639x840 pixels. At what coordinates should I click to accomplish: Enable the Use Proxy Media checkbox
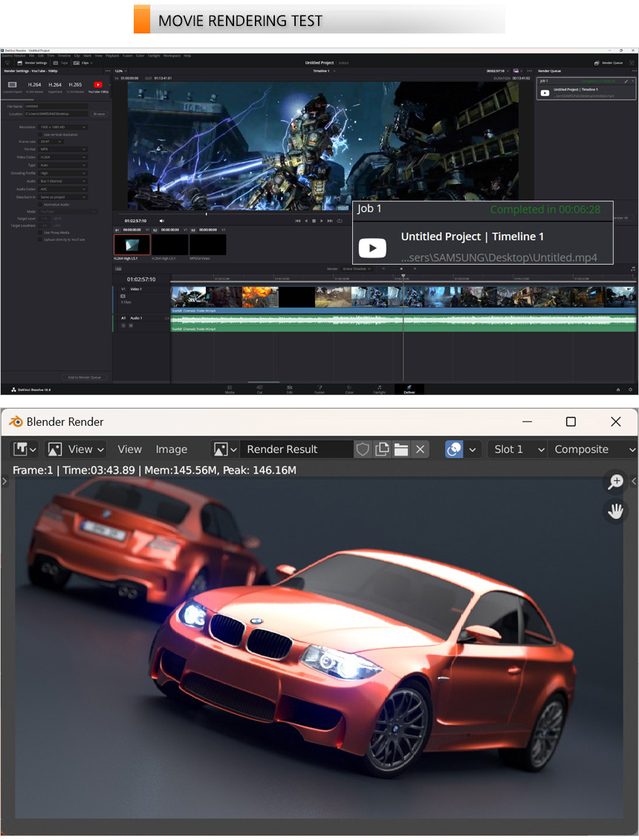pos(39,233)
